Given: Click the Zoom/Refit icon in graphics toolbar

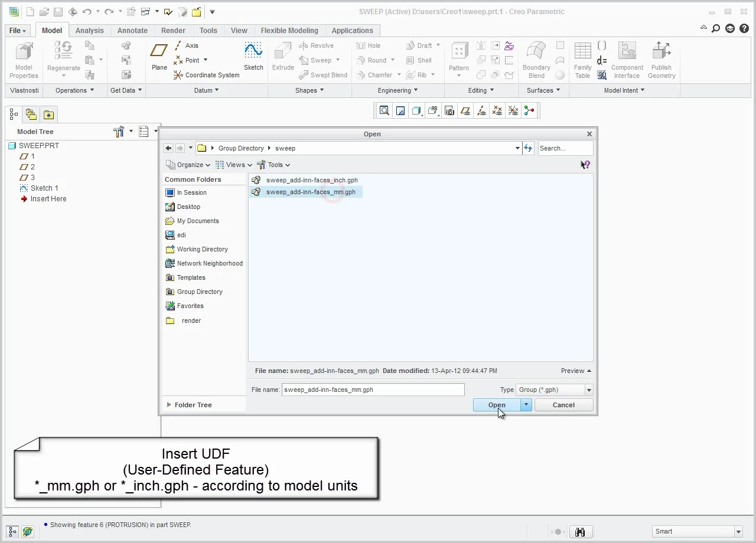Looking at the screenshot, I should tap(384, 110).
